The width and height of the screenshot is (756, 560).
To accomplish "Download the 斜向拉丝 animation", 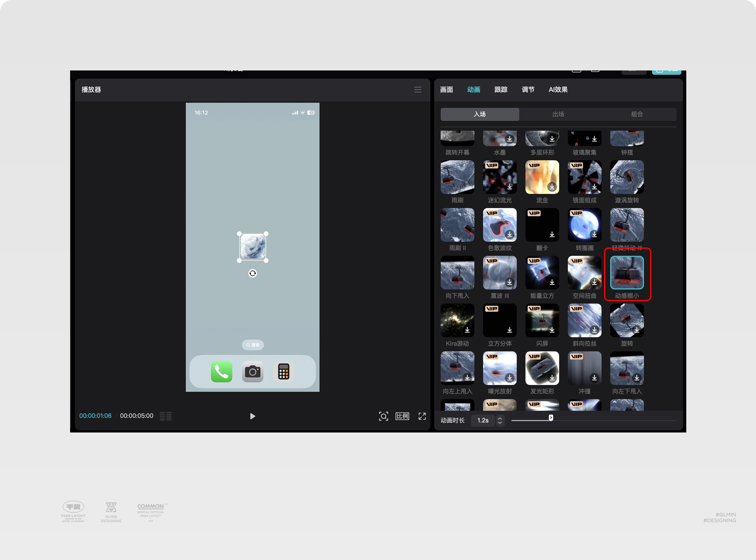I will tap(595, 330).
